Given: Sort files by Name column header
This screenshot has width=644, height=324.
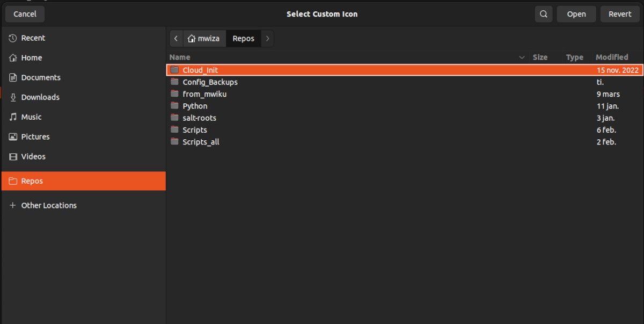Looking at the screenshot, I should click(180, 57).
